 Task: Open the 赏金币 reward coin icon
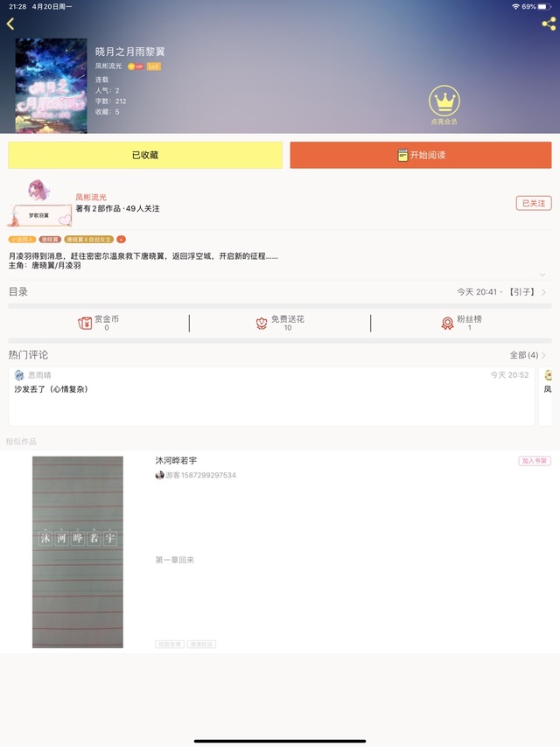[85, 324]
